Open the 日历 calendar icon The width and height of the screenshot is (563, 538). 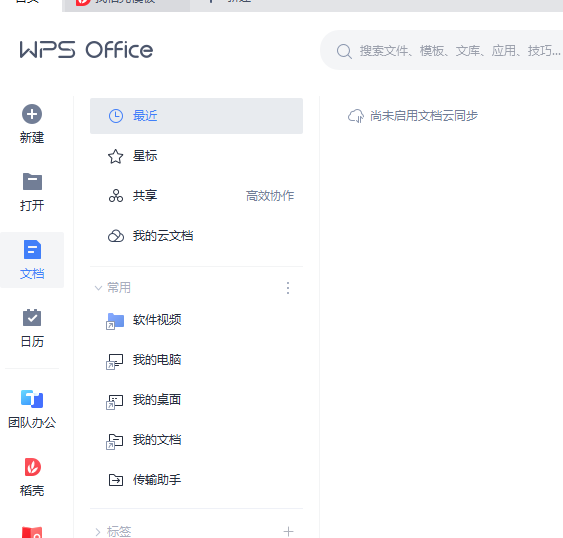(32, 317)
